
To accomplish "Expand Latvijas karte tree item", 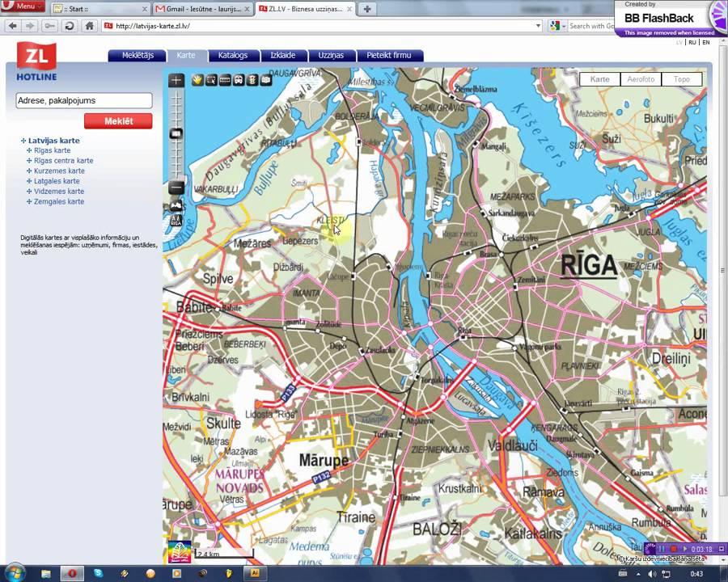I will pyautogui.click(x=23, y=141).
